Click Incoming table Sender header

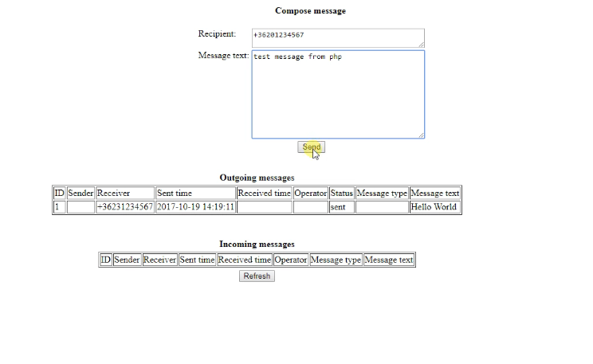[x=127, y=260]
